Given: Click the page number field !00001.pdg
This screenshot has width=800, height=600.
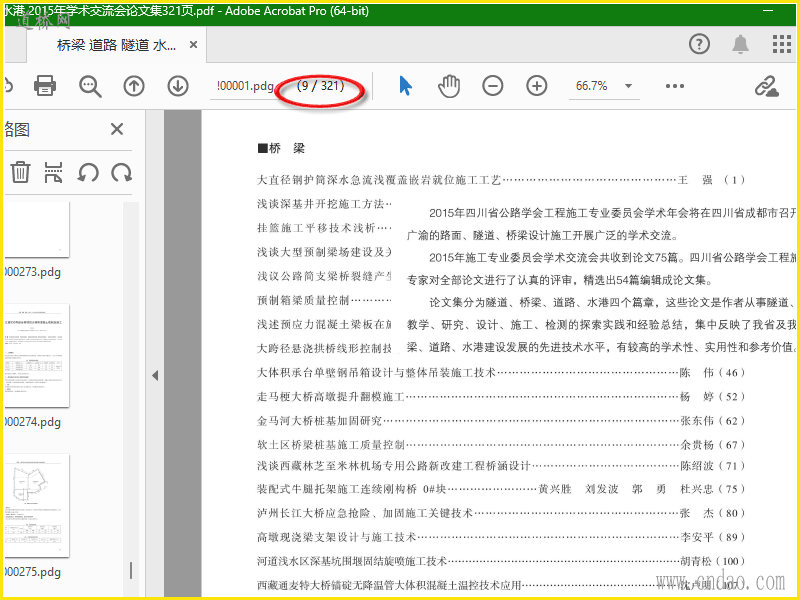Looking at the screenshot, I should point(245,86).
